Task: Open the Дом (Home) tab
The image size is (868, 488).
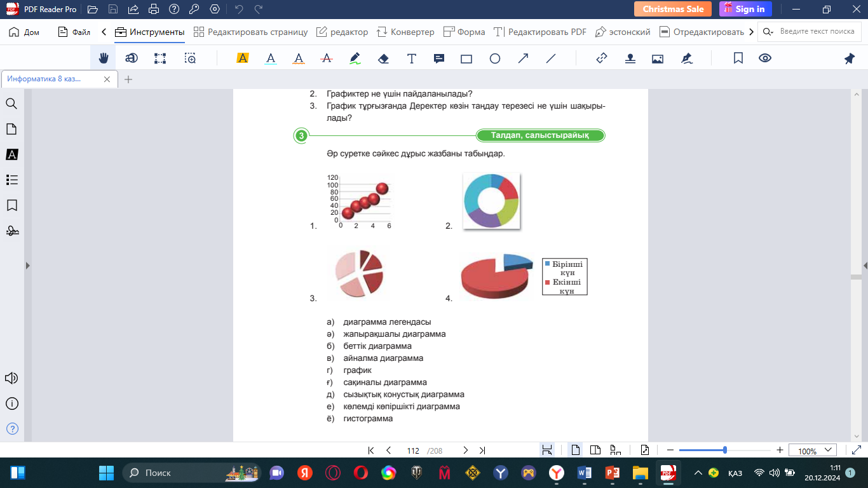Action: [24, 32]
